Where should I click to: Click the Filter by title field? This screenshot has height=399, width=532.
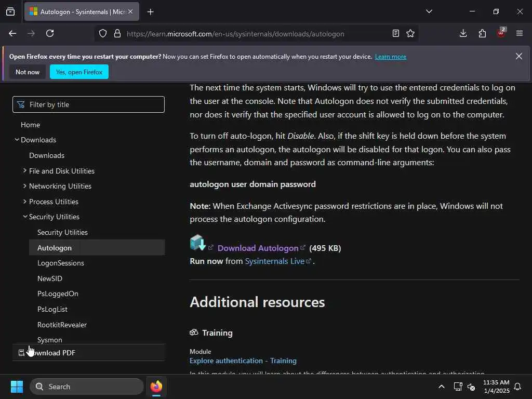(88, 104)
